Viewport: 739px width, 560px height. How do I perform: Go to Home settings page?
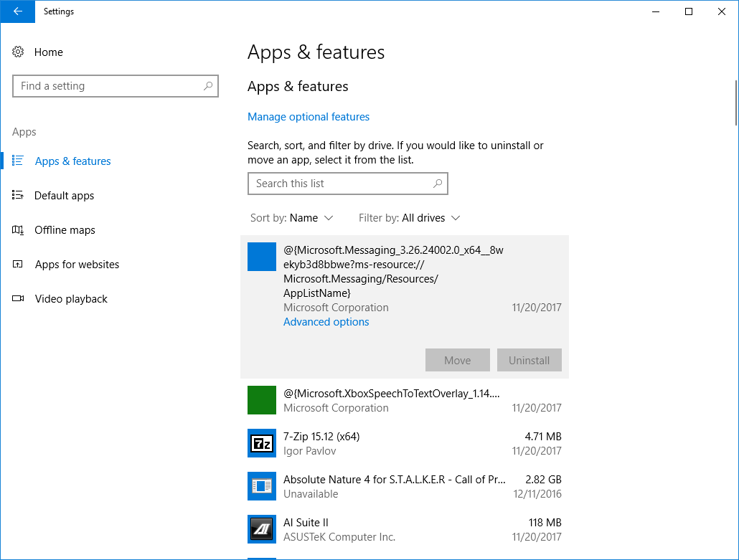tap(49, 52)
